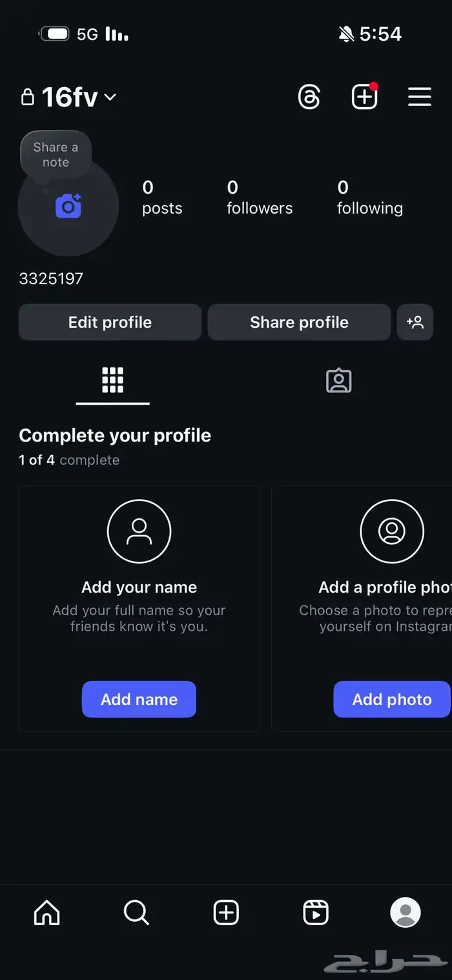Switch to the posts grid tab
The width and height of the screenshot is (452, 980).
click(112, 381)
